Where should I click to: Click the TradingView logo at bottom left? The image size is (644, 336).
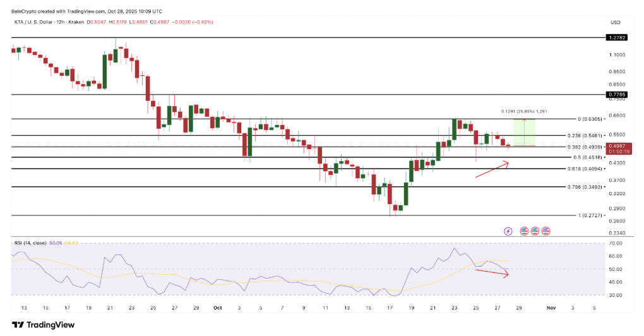[x=43, y=325]
